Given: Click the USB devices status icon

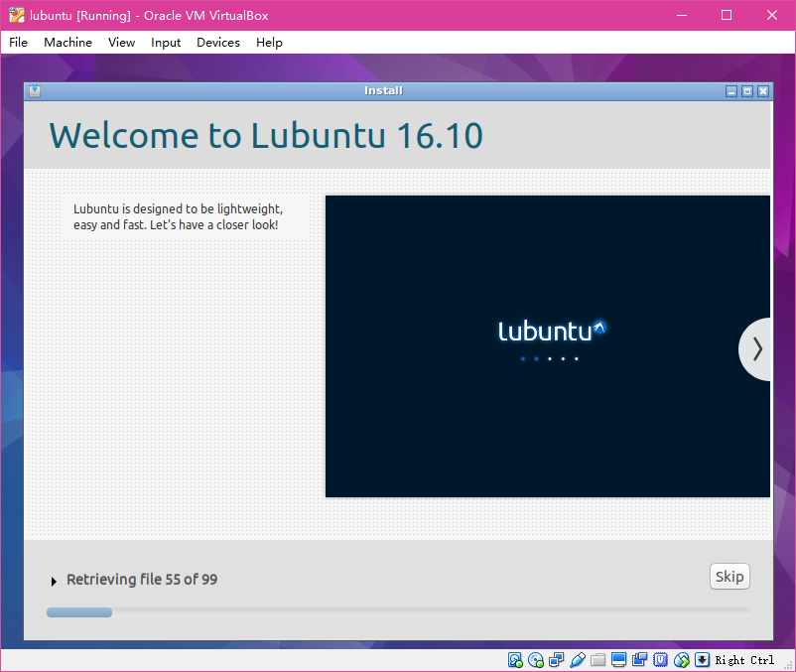Looking at the screenshot, I should coord(578,660).
